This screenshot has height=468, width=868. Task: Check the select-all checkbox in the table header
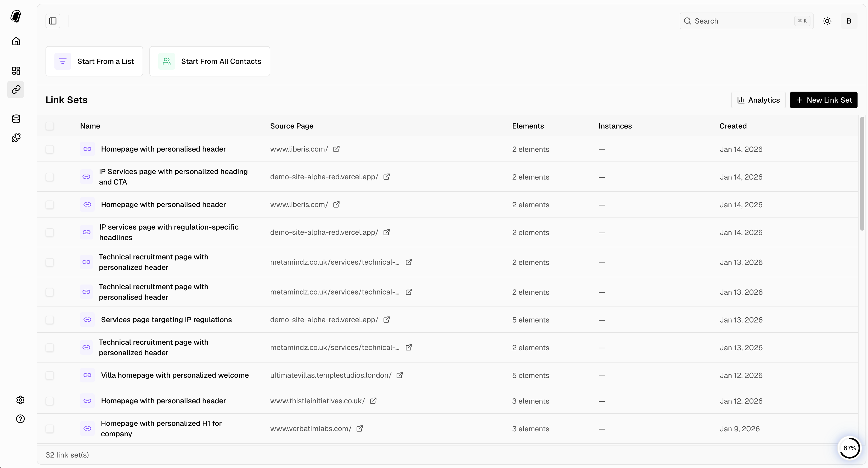pos(50,126)
